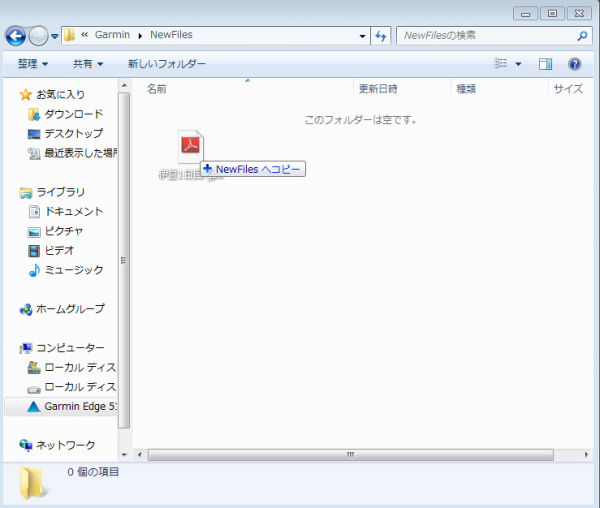
Task: Click the horizontal scrollbar at the bottom
Action: 350,454
